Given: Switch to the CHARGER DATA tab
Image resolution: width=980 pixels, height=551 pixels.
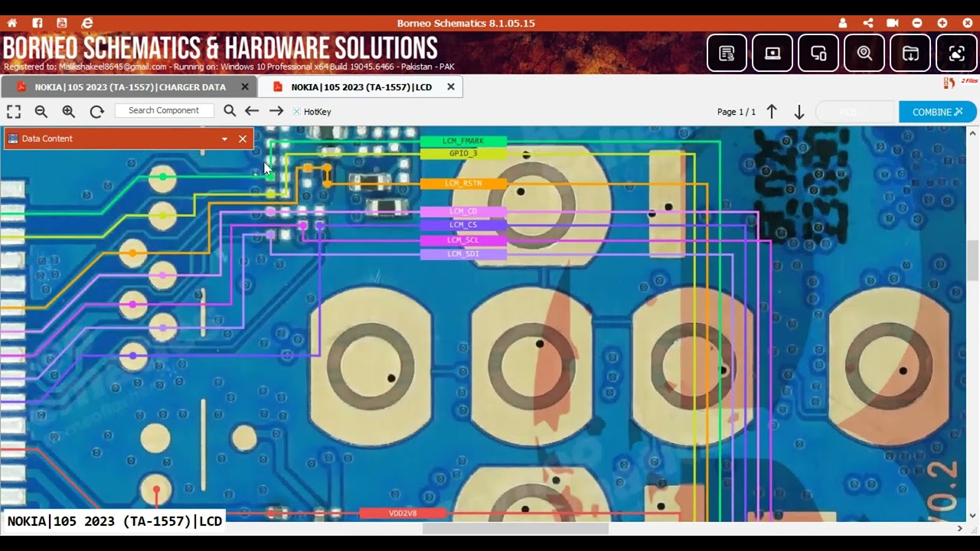Looking at the screenshot, I should pos(130,87).
